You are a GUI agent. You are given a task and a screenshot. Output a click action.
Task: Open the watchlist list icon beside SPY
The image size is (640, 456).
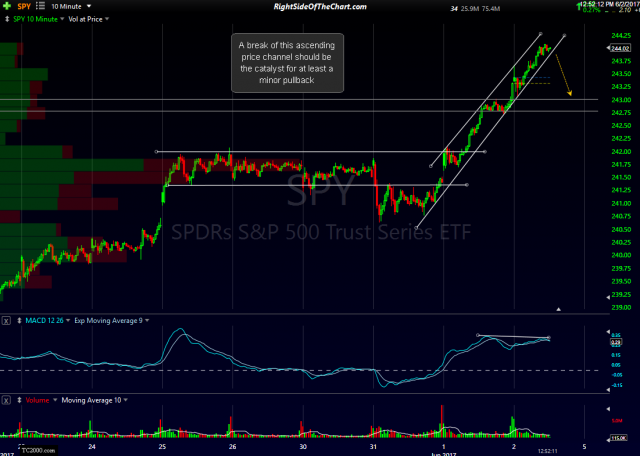tap(40, 6)
